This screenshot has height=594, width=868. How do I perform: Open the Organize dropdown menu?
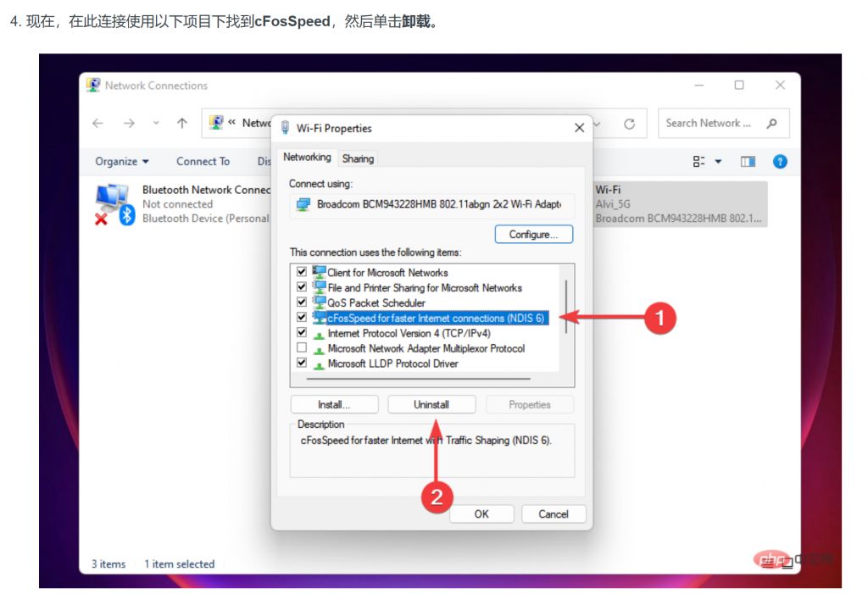point(120,161)
